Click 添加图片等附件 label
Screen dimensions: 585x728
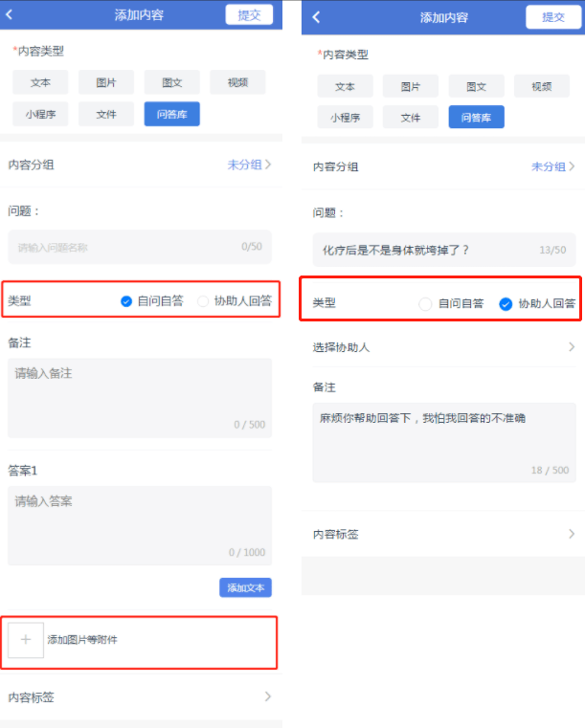(x=82, y=640)
